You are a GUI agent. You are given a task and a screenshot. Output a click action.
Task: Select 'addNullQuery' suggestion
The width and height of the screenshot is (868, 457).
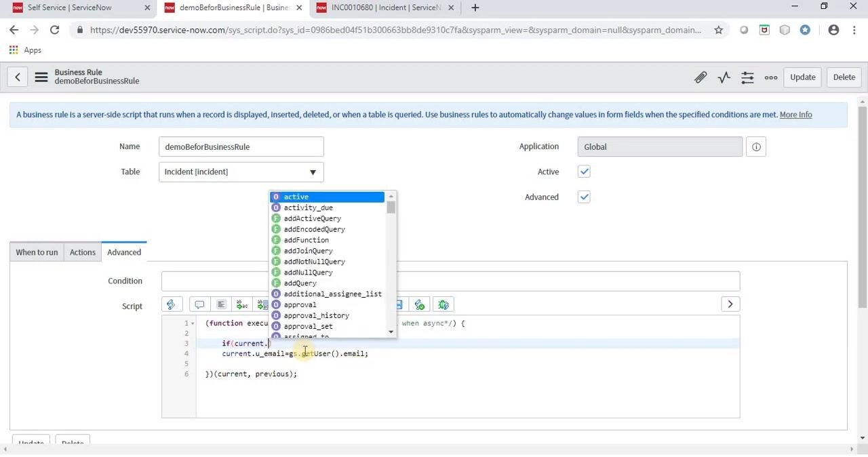[328, 273]
